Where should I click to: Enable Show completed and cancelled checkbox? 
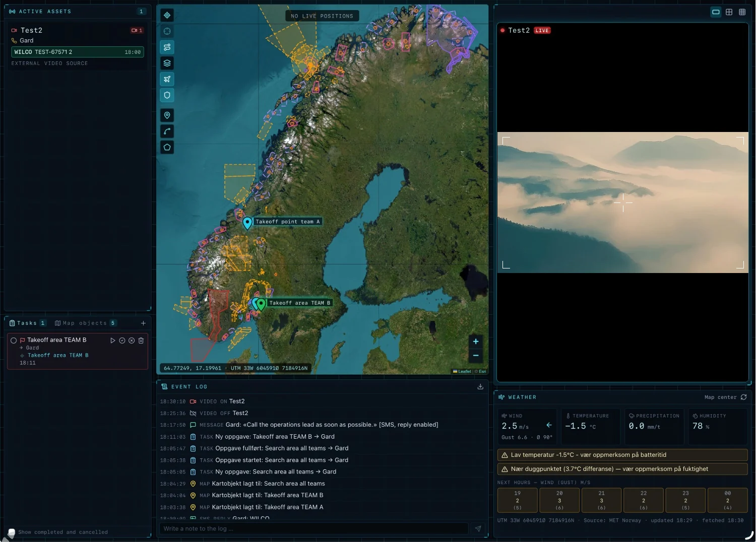[12, 532]
